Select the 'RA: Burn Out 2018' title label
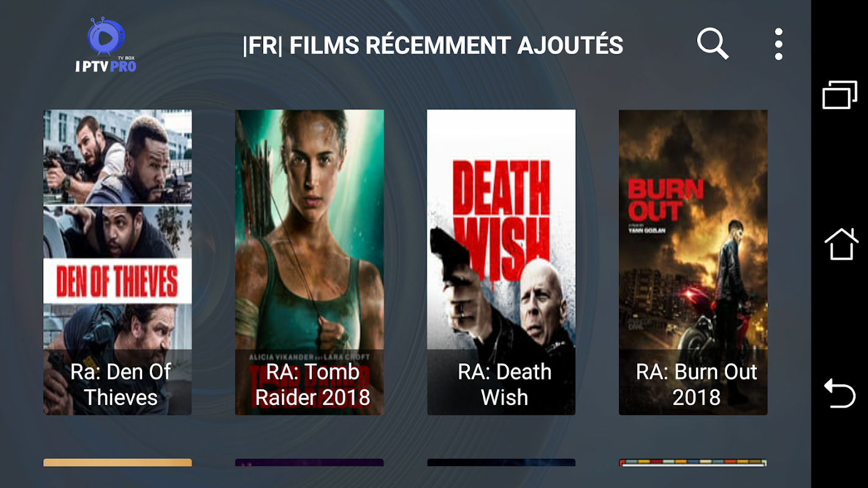The image size is (868, 488). click(696, 384)
